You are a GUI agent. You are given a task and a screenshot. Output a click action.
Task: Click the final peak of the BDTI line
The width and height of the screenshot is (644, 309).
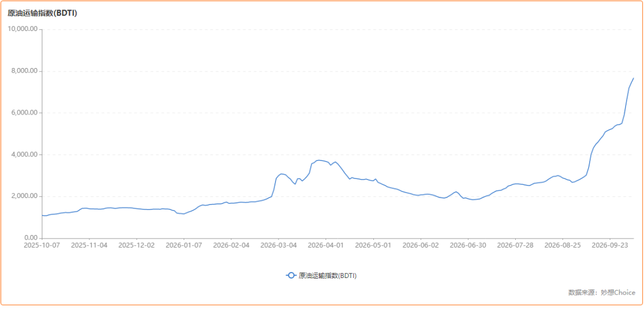[x=633, y=78]
